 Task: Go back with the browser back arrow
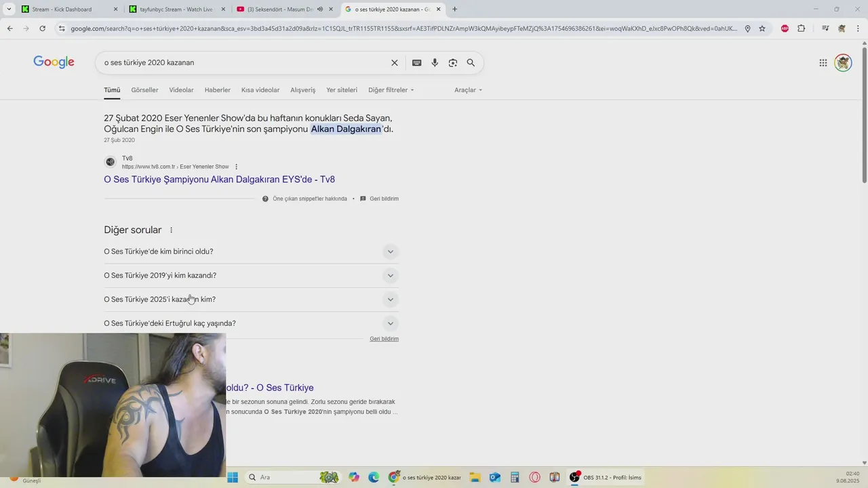[9, 28]
